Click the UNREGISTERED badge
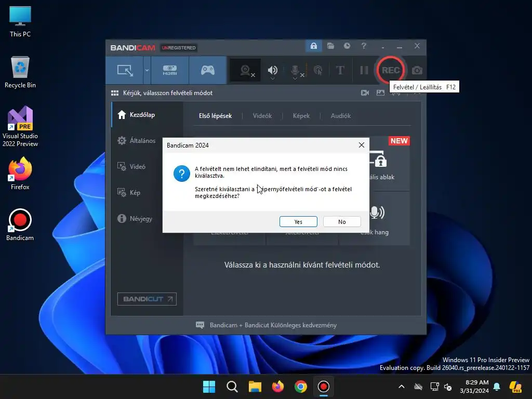The image size is (532, 399). 179,48
